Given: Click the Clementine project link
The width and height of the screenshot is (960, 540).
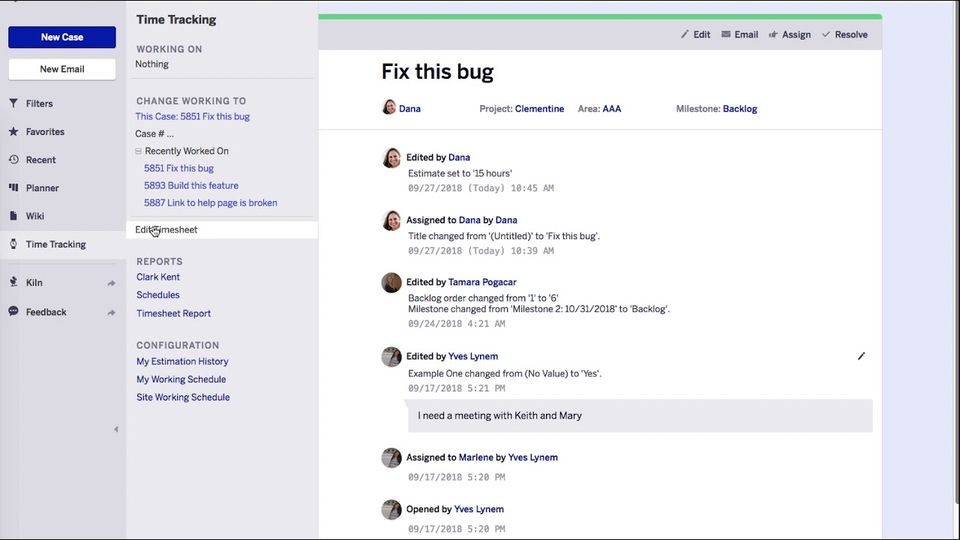Looking at the screenshot, I should [539, 108].
